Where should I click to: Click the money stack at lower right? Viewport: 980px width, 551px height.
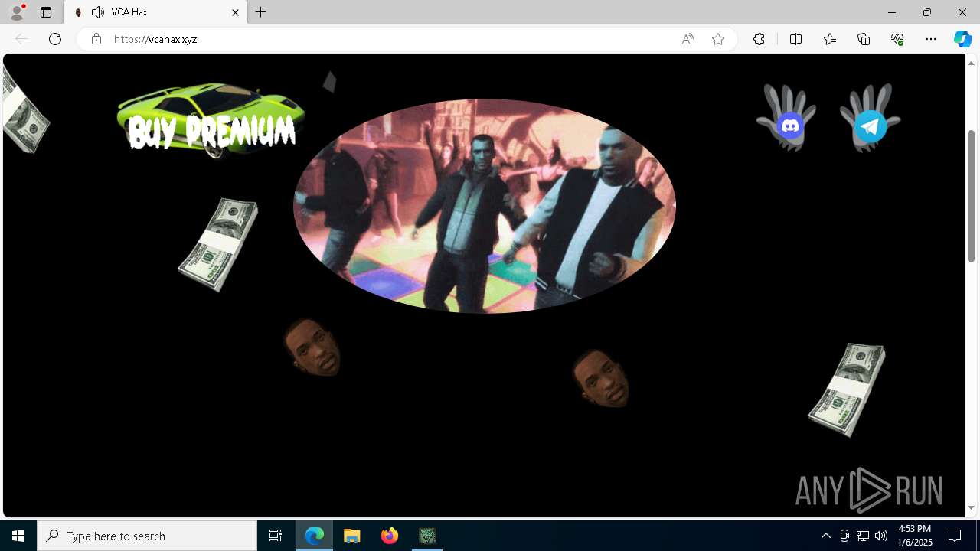click(x=848, y=390)
